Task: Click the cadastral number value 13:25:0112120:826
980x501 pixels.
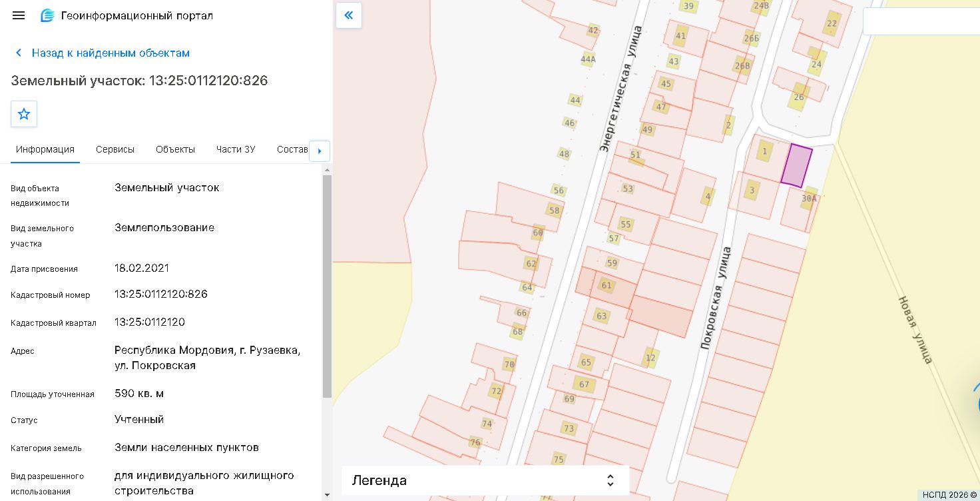Action: [161, 294]
